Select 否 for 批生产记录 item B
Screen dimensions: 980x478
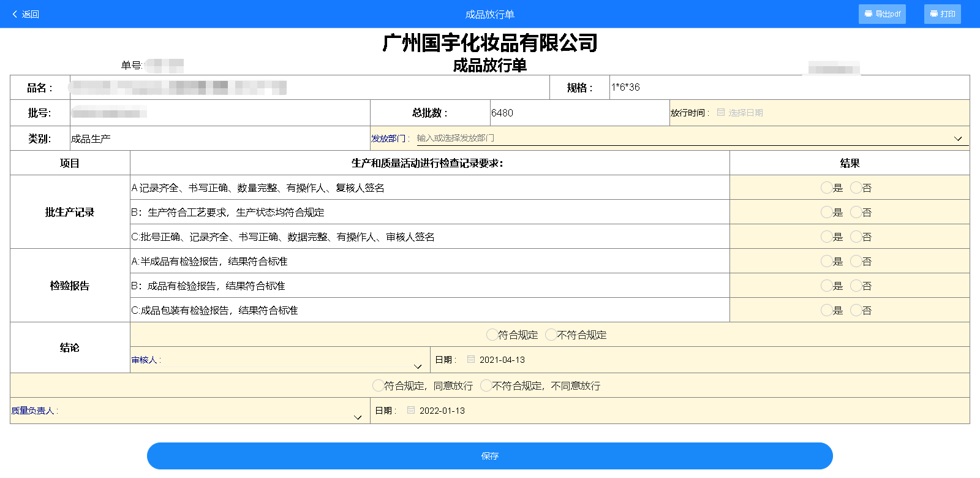[856, 213]
